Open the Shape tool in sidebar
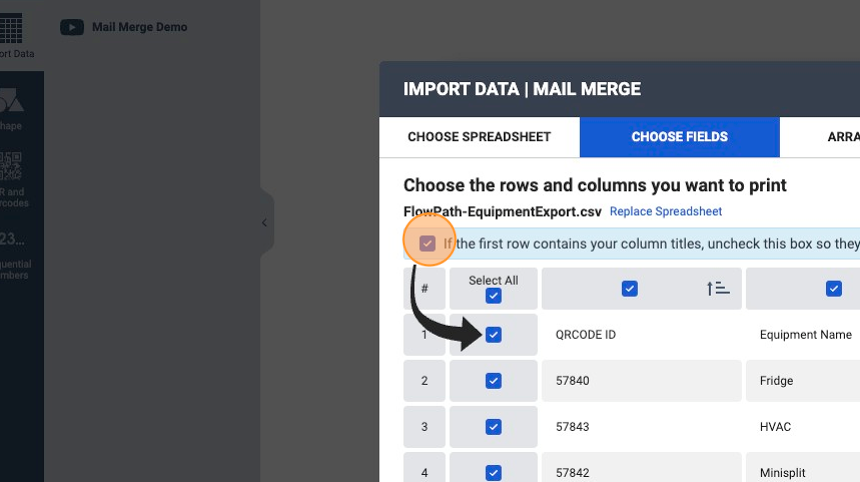Image resolution: width=860 pixels, height=482 pixels. [x=12, y=101]
